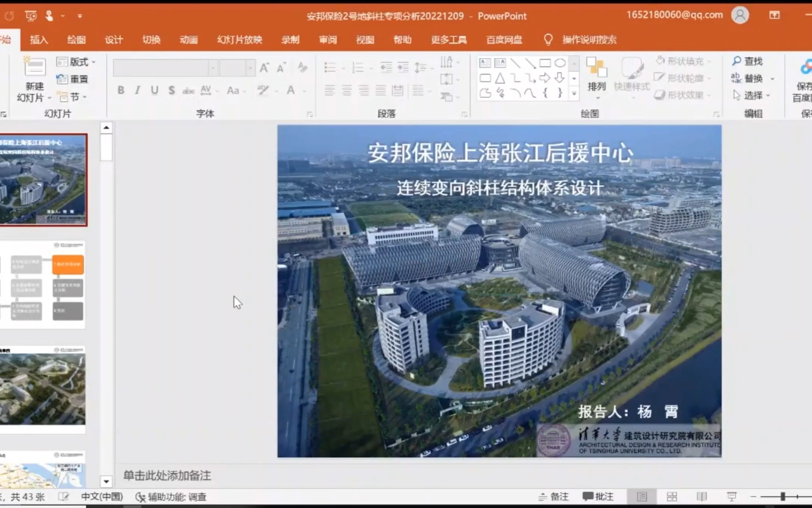812x508 pixels.
Task: Open the Layout (版式) dropdown
Action: click(x=76, y=62)
